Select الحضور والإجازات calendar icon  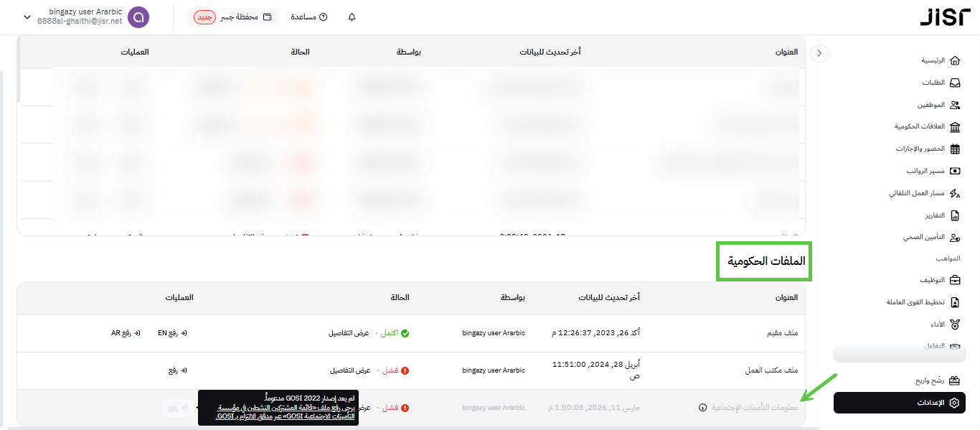pyautogui.click(x=955, y=149)
